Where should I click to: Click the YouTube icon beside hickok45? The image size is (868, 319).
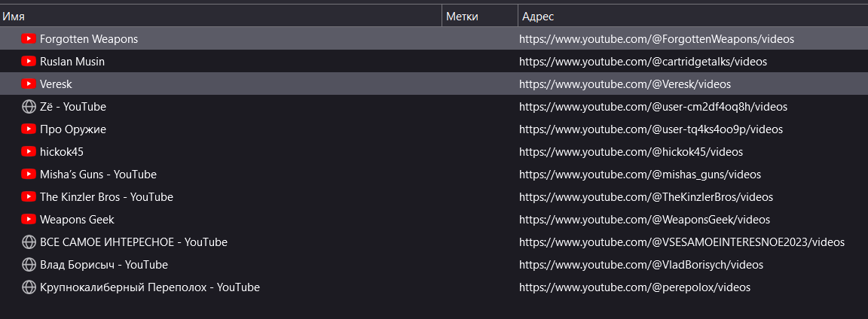tap(29, 151)
